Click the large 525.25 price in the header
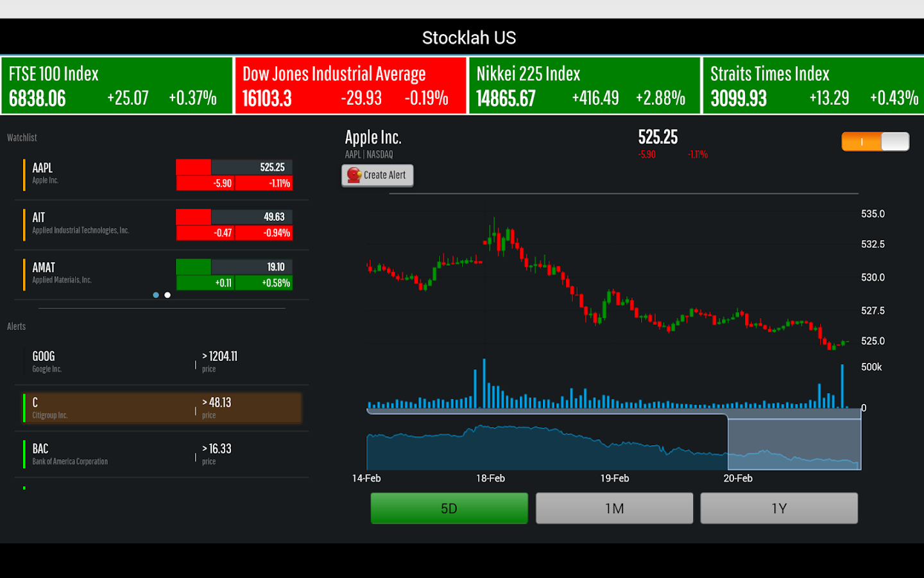The height and width of the screenshot is (578, 924). (x=658, y=137)
